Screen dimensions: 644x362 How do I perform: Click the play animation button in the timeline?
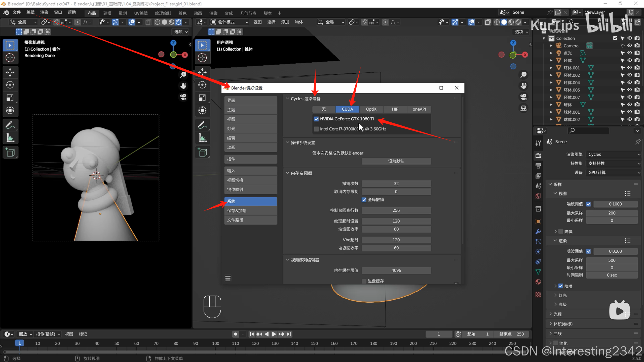pos(274,334)
